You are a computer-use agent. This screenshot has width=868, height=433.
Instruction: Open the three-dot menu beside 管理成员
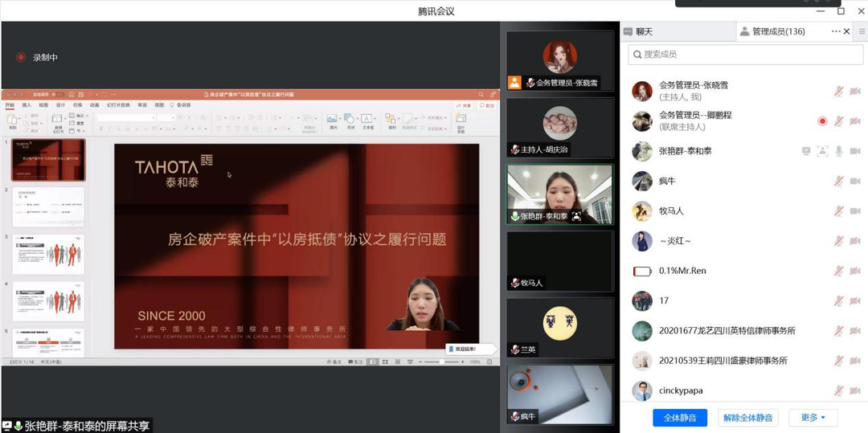point(836,31)
